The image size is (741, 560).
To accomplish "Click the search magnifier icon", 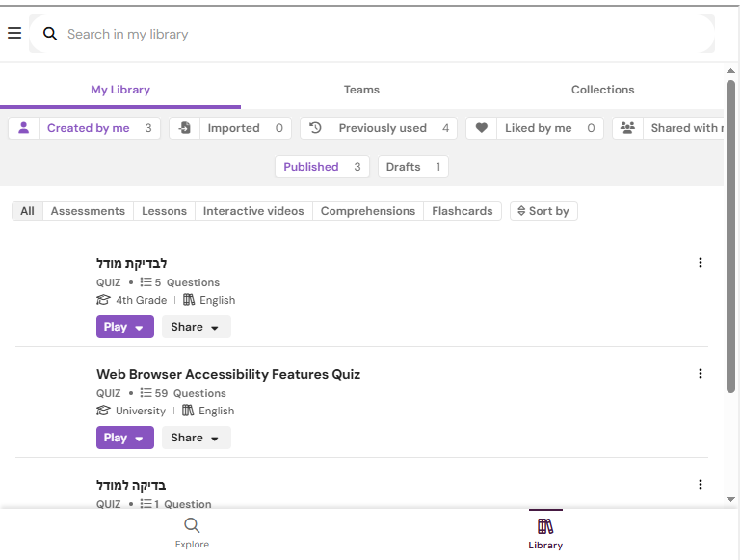I will [50, 34].
